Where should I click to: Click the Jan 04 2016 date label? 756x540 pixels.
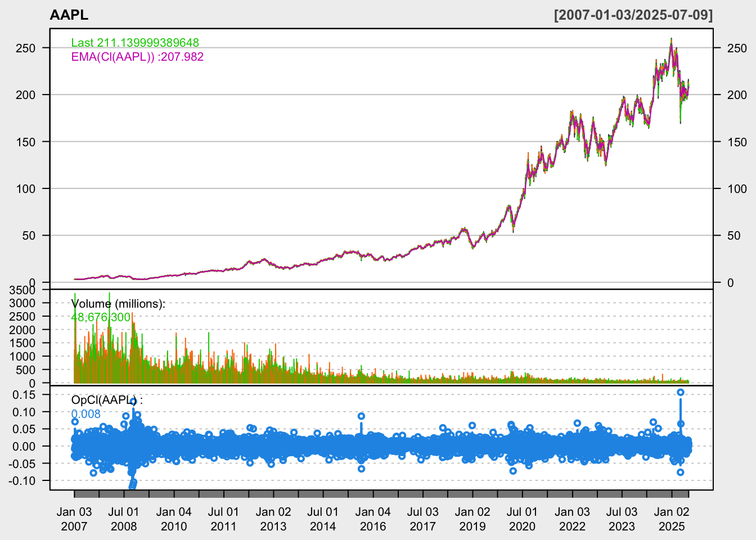click(373, 519)
